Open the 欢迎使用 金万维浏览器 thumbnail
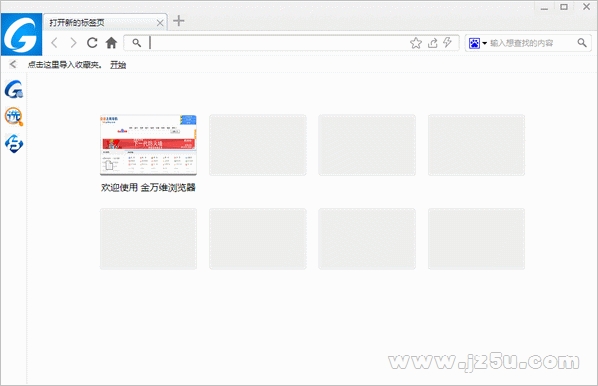 148,145
